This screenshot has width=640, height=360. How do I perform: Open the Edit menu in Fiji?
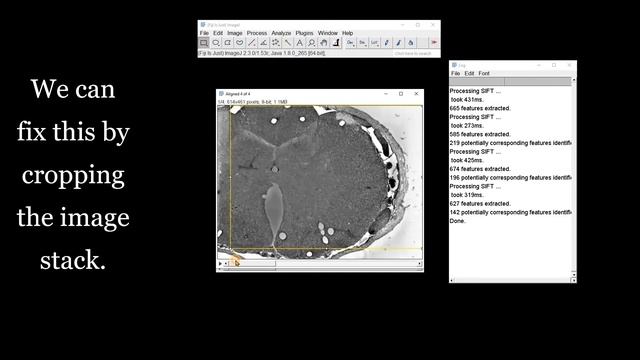click(x=218, y=33)
